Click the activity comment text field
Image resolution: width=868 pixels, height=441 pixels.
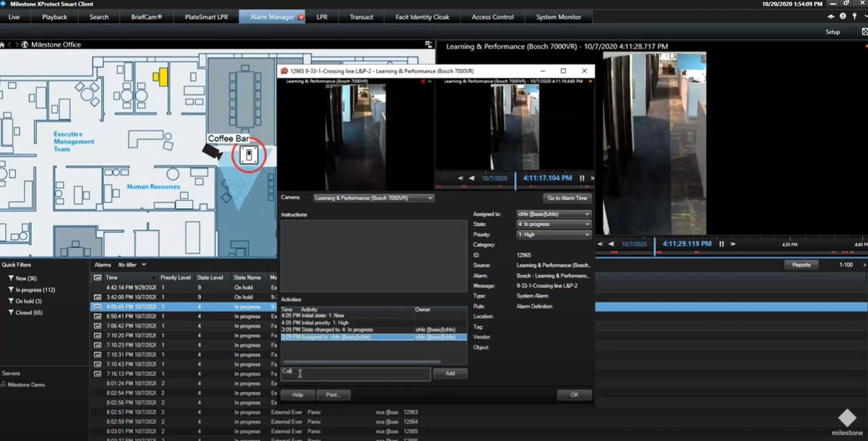tap(356, 374)
